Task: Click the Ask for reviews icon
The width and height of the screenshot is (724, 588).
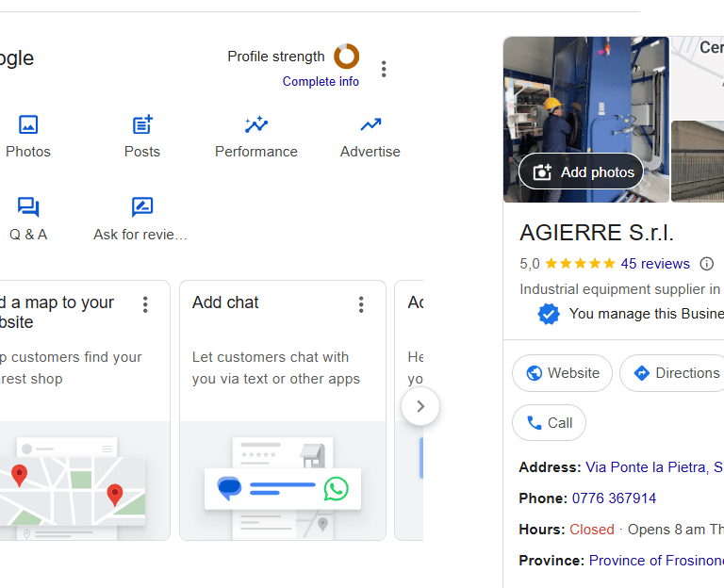Action: click(142, 207)
